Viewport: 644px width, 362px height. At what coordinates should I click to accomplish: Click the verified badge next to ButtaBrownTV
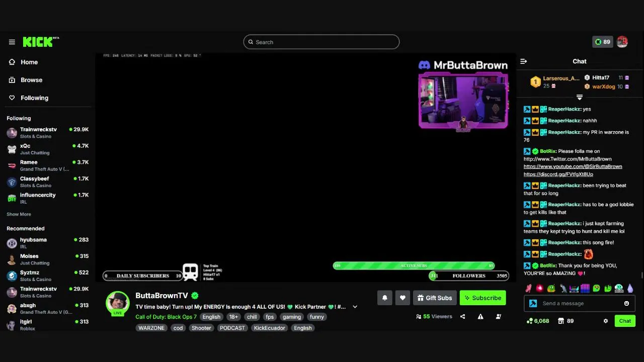pyautogui.click(x=195, y=296)
